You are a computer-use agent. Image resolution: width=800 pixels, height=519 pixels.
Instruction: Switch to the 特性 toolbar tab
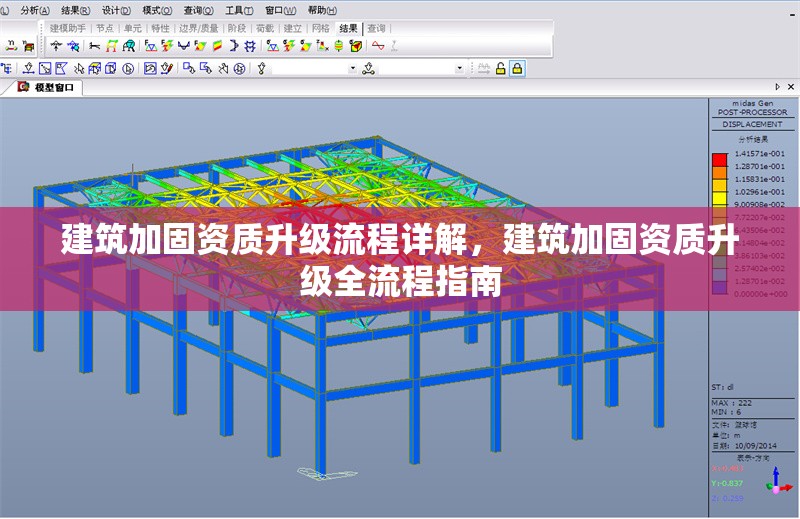pyautogui.click(x=160, y=29)
